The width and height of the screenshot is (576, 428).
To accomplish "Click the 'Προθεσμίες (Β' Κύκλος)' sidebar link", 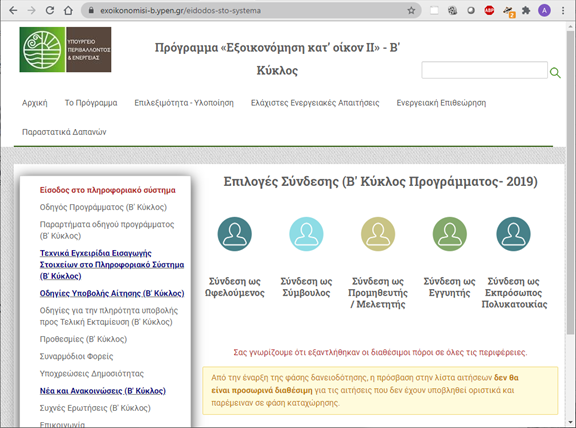I will click(x=83, y=339).
